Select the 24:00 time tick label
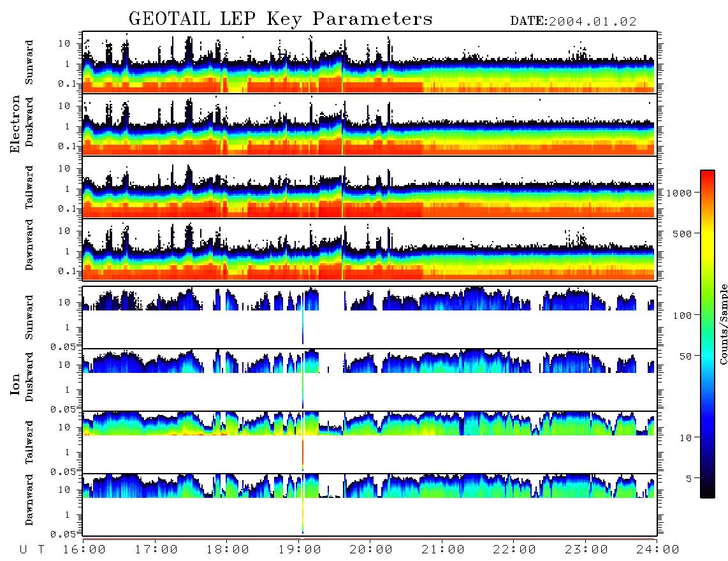 tap(658, 550)
